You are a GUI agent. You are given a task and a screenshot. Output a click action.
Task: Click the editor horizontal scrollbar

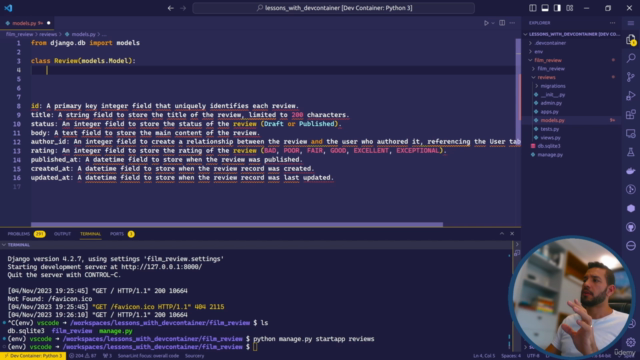pos(237,224)
